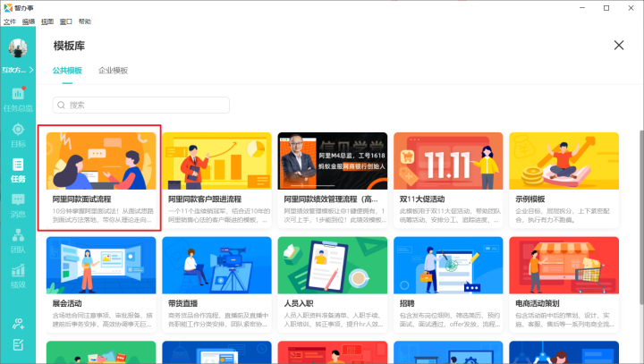Click the 模板库 heading text

pos(69,46)
